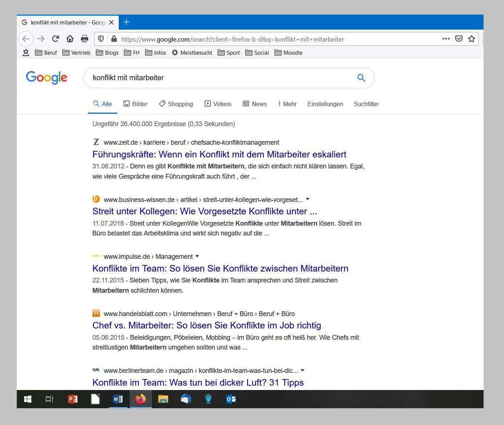Bookmark this page with the star icon
This screenshot has height=425, width=504.
pos(472,39)
